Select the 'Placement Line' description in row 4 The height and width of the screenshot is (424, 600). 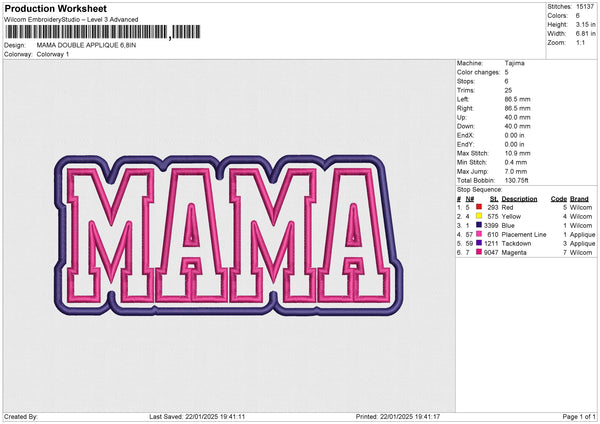pos(524,234)
